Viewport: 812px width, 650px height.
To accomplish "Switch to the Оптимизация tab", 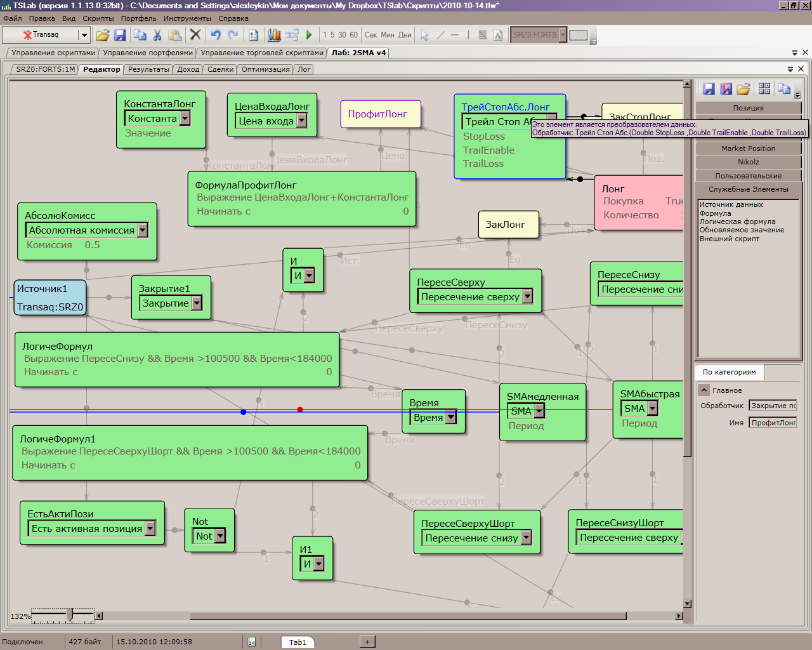I will (265, 69).
